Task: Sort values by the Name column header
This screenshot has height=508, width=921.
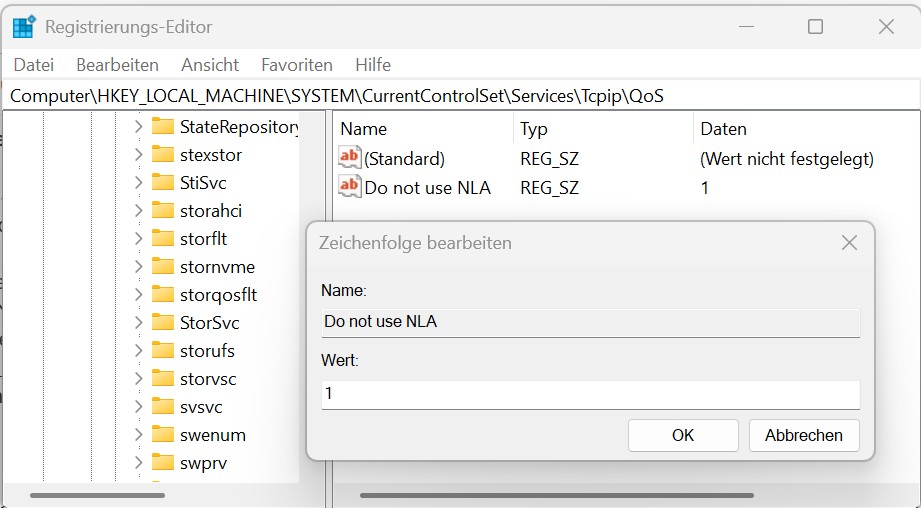Action: [423, 129]
